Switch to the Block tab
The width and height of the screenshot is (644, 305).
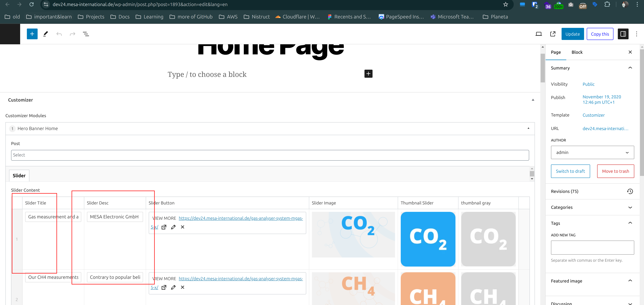tap(577, 52)
